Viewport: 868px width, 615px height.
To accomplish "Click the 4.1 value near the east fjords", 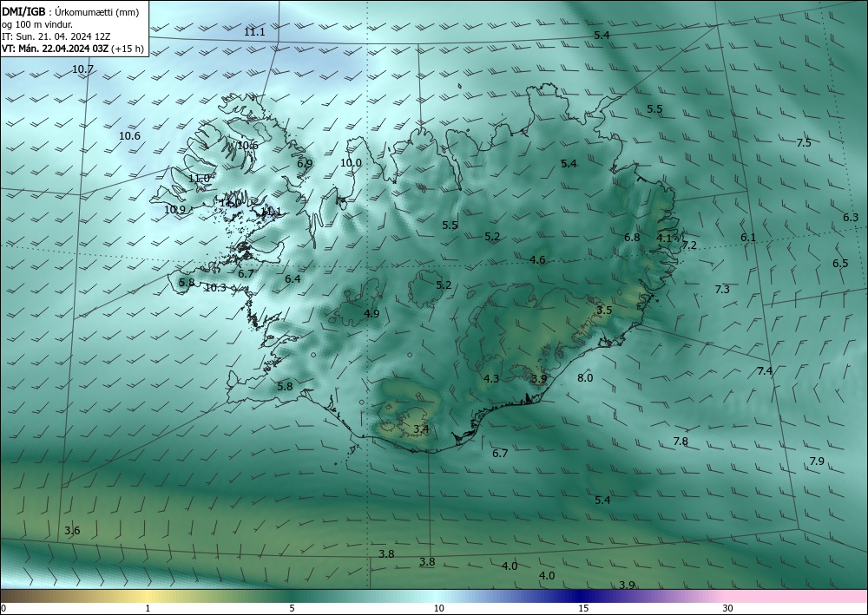I will (x=664, y=239).
